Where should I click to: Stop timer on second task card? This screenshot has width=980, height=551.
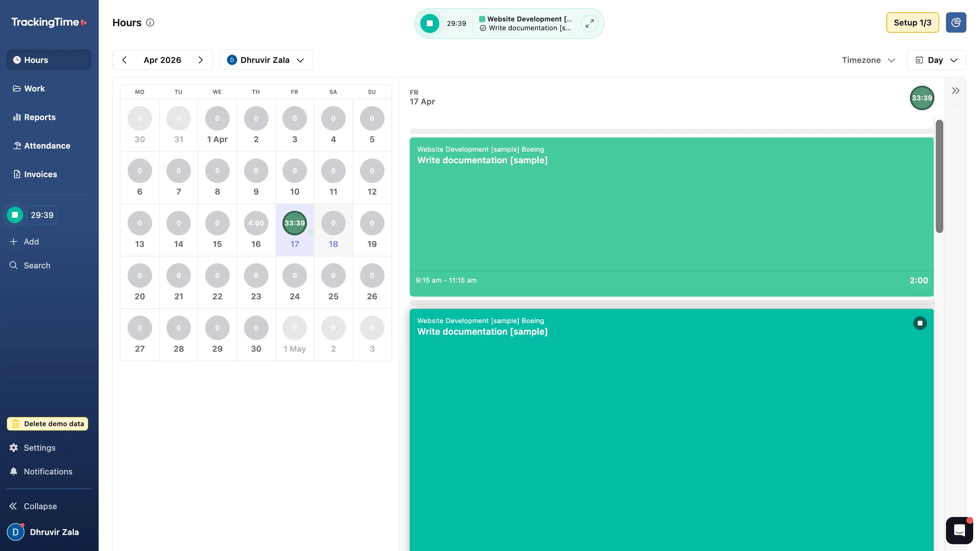pyautogui.click(x=919, y=323)
